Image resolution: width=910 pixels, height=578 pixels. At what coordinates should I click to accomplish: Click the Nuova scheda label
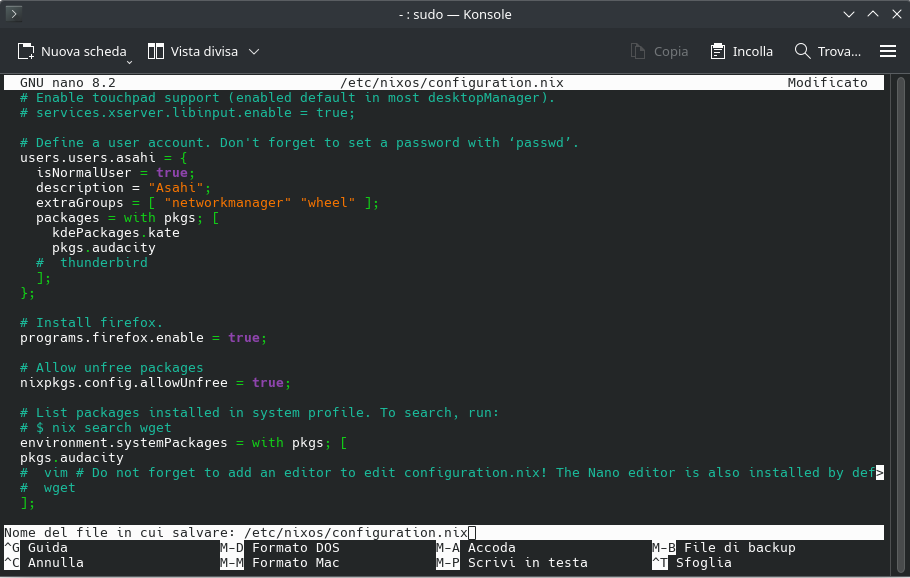click(83, 51)
